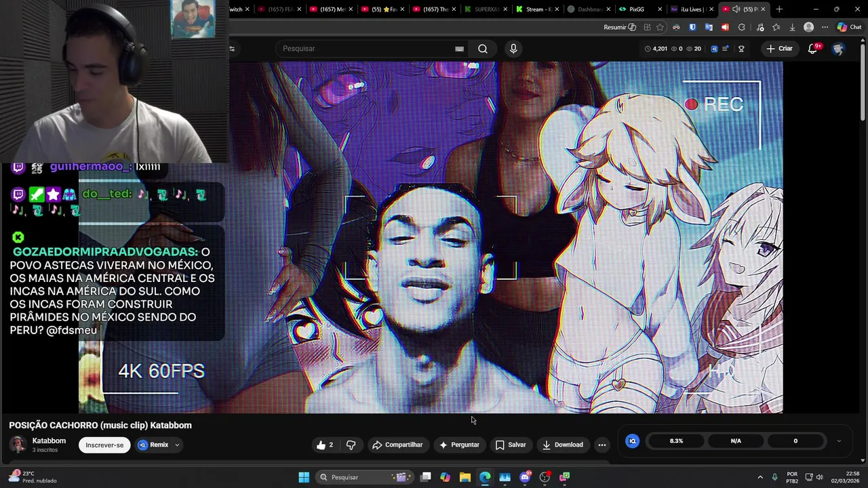Show hidden system tray icons
This screenshot has width=868, height=488.
click(x=760, y=477)
